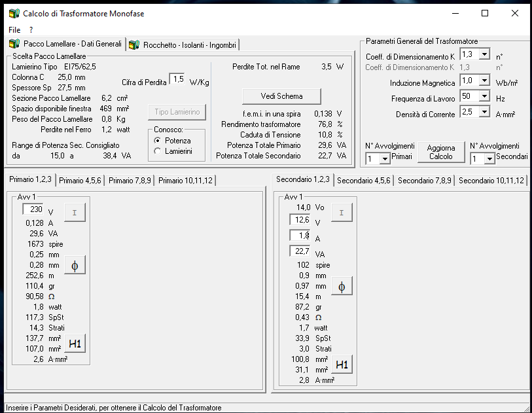Click the application icon in title bar
532x413 pixels.
[x=12, y=13]
